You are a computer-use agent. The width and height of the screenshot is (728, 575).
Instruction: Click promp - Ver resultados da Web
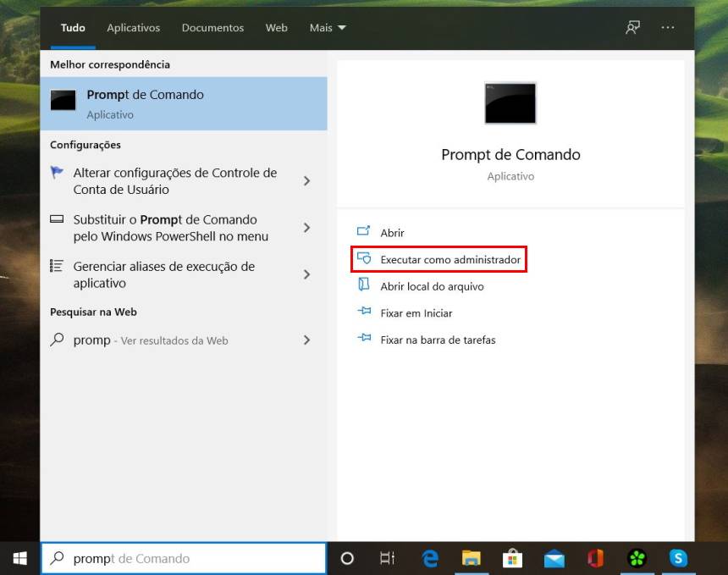(x=151, y=340)
